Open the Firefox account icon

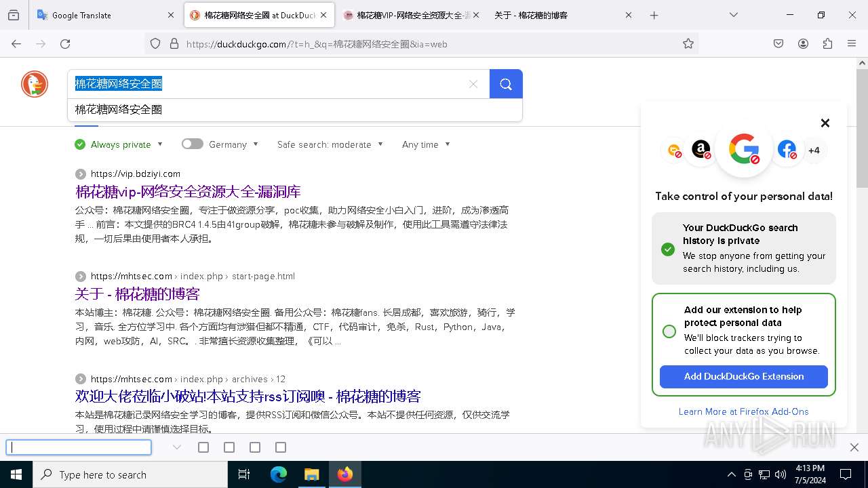click(803, 43)
